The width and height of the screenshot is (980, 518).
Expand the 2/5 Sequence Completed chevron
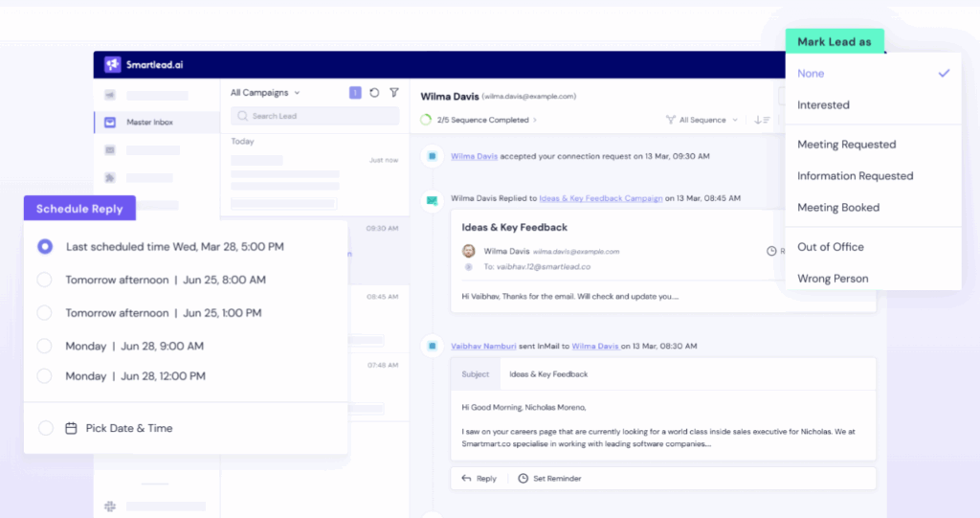click(x=535, y=120)
